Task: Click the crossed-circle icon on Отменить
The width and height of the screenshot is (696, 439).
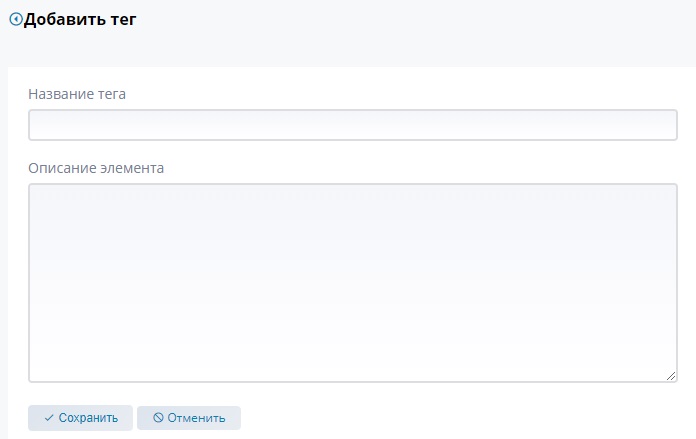Action: (x=158, y=418)
